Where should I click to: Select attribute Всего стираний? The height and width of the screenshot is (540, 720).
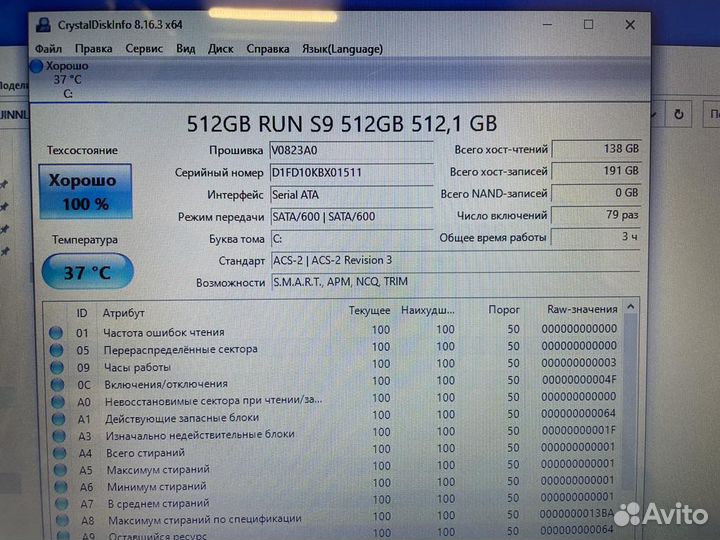pos(146,453)
